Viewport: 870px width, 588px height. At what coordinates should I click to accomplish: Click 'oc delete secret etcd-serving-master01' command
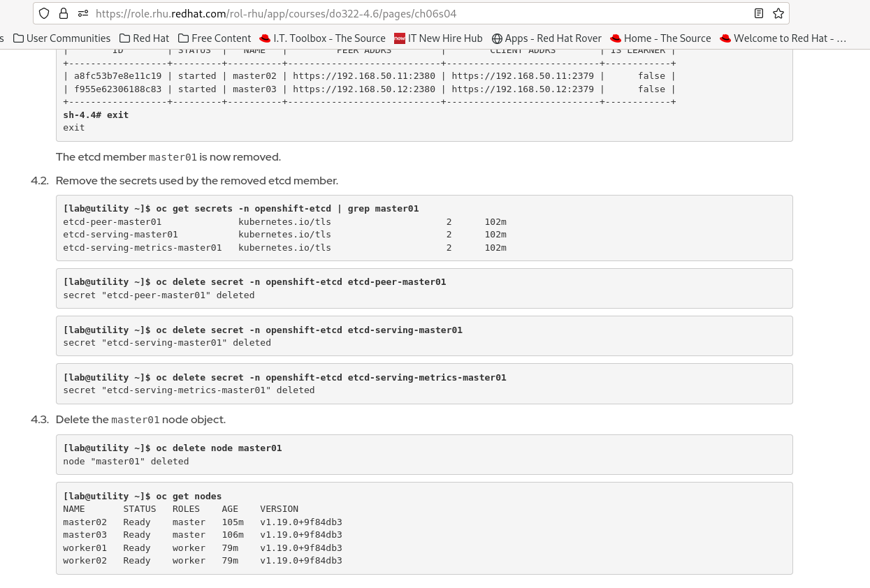263,330
